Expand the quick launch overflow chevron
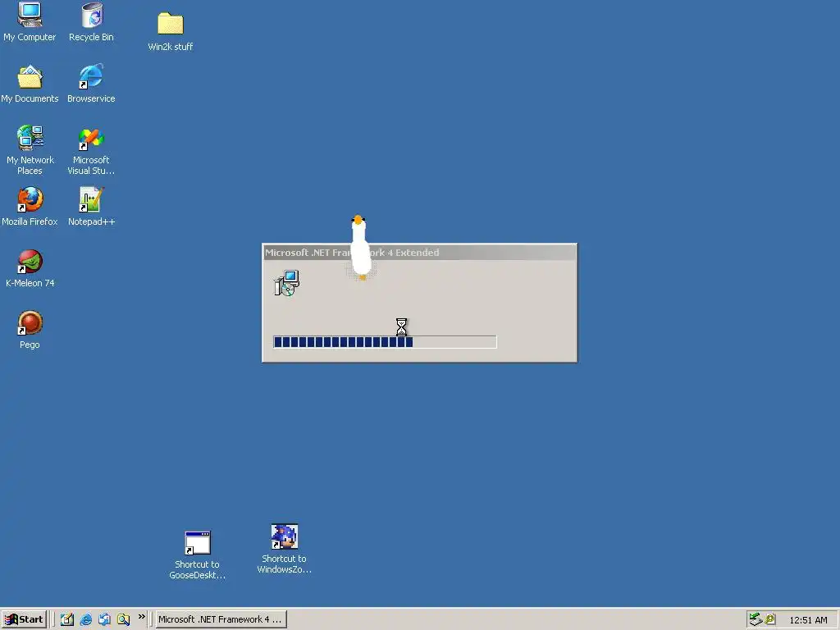Viewport: 840px width, 630px height. pos(141,617)
